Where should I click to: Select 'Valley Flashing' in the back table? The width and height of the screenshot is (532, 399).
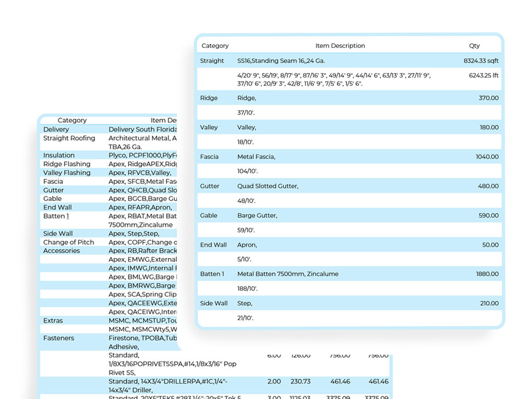pyautogui.click(x=66, y=173)
